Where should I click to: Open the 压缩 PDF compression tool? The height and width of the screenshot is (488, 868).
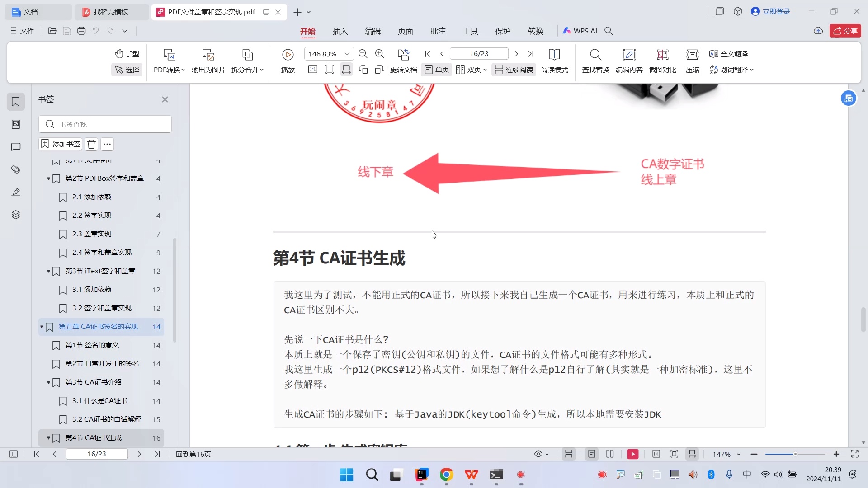pyautogui.click(x=693, y=61)
